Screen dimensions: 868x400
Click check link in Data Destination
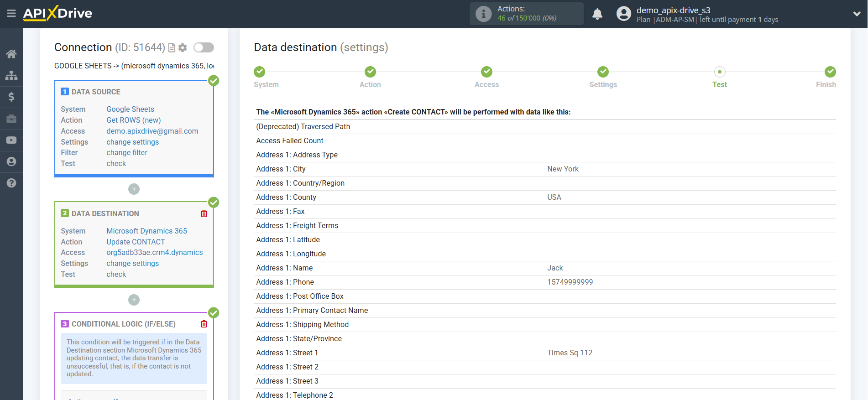[116, 274]
